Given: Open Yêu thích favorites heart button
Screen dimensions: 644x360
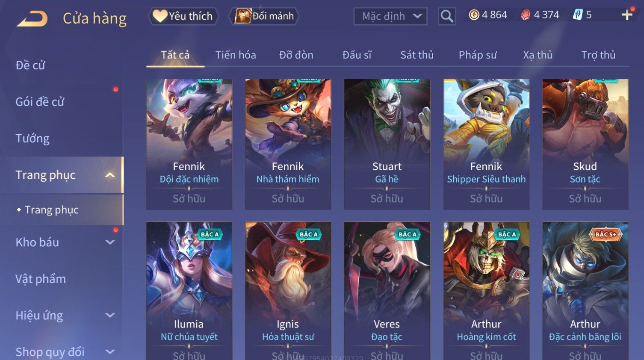Looking at the screenshot, I should [183, 16].
